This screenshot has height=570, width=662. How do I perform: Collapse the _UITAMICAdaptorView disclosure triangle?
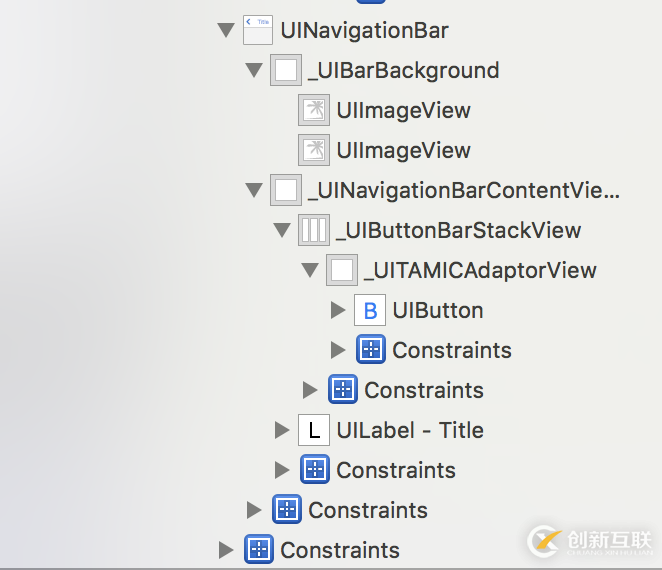(310, 271)
